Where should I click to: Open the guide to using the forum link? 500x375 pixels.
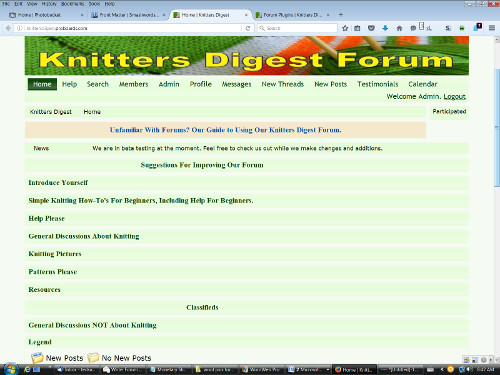[226, 130]
